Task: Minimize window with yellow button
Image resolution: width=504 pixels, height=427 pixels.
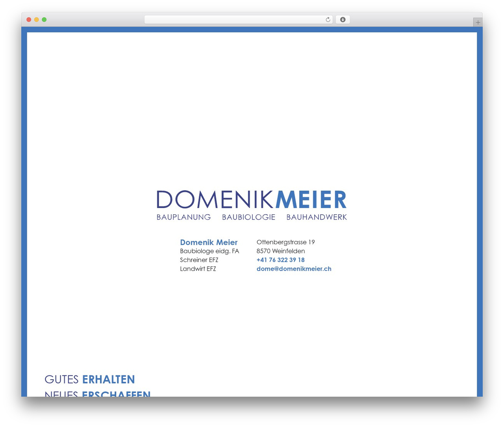Action: pos(36,20)
